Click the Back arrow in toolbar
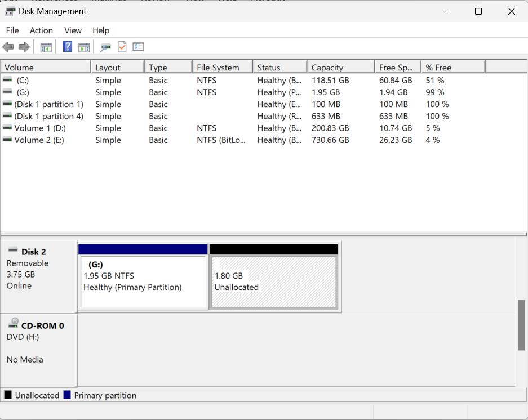Viewport: 528px width, 420px height. pyautogui.click(x=8, y=47)
